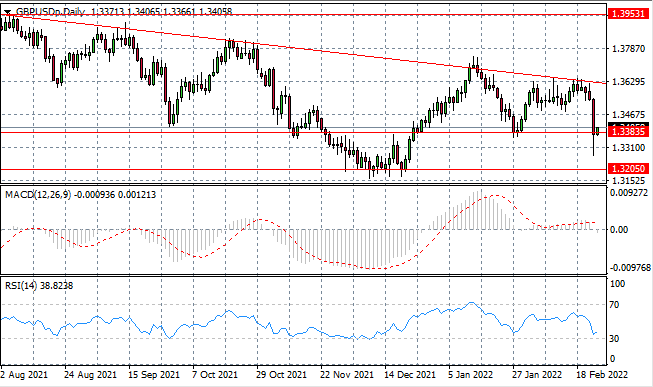Click the GBPUSDp,Daily chart title text
Viewport: 653px width, 387px height.
click(x=50, y=12)
